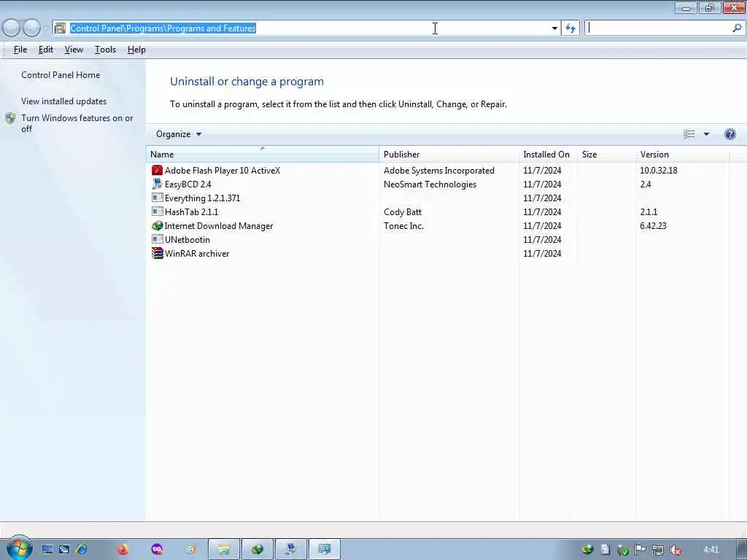Open the help question mark button
Viewport: 747px width, 560px height.
[729, 134]
